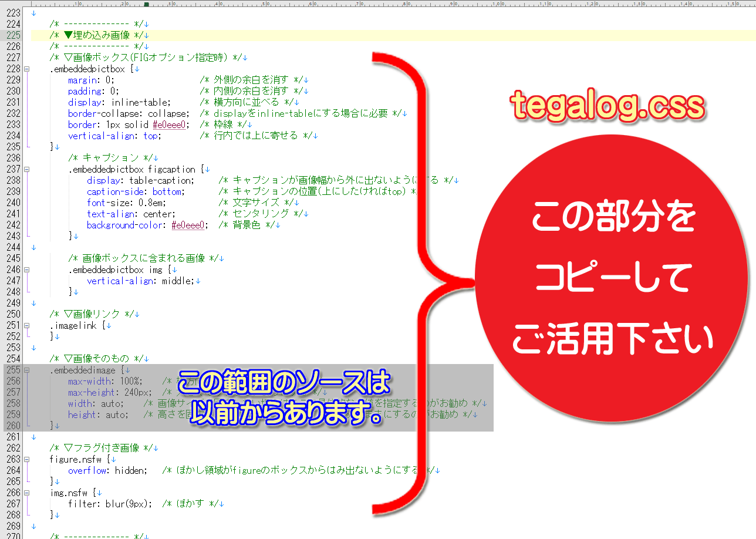This screenshot has width=756, height=539.
Task: Click the '/* 背景色 */' comment
Action: tap(247, 225)
